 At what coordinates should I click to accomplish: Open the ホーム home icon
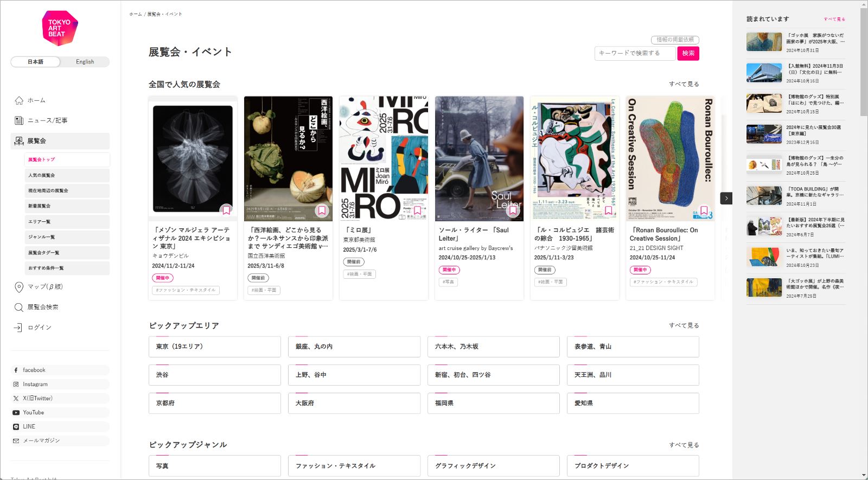19,100
